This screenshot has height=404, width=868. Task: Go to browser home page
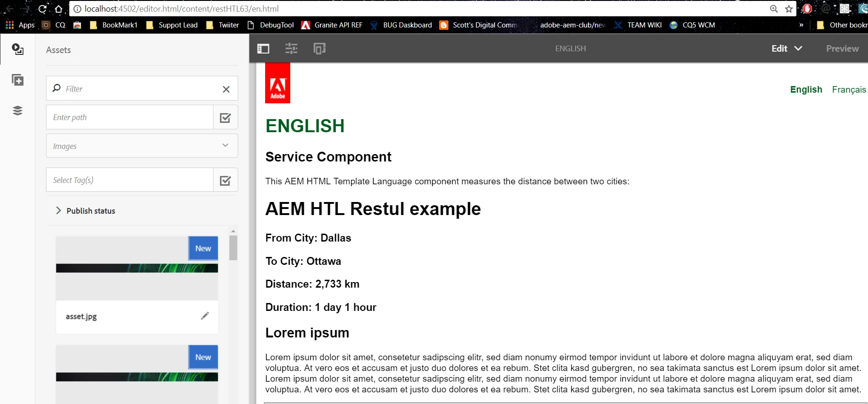(x=58, y=9)
